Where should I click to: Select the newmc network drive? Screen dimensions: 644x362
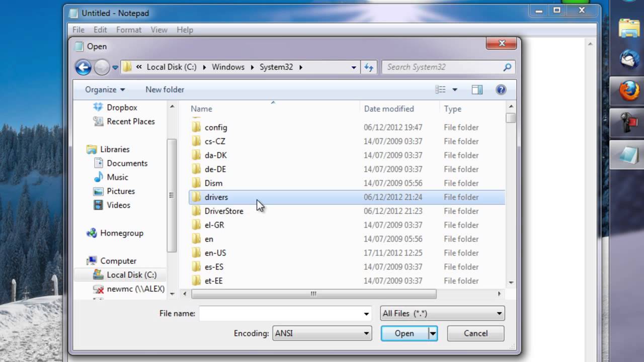[129, 289]
